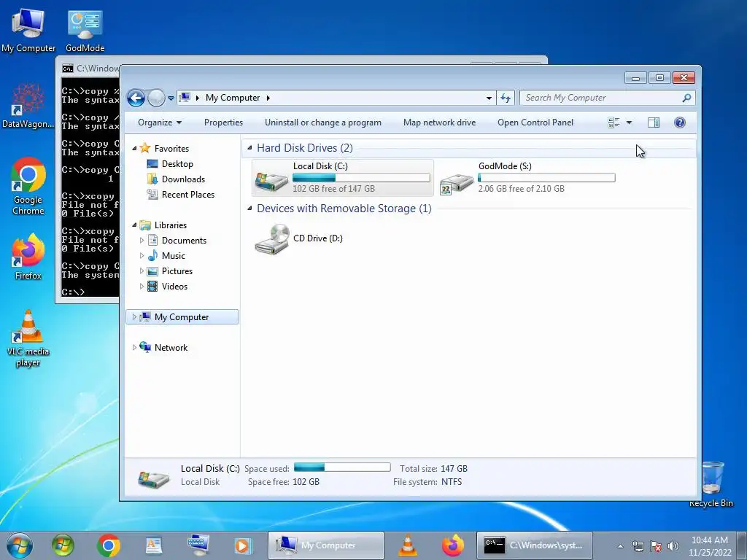This screenshot has width=747, height=560.
Task: Select My Computer in navigation pane
Action: point(182,317)
